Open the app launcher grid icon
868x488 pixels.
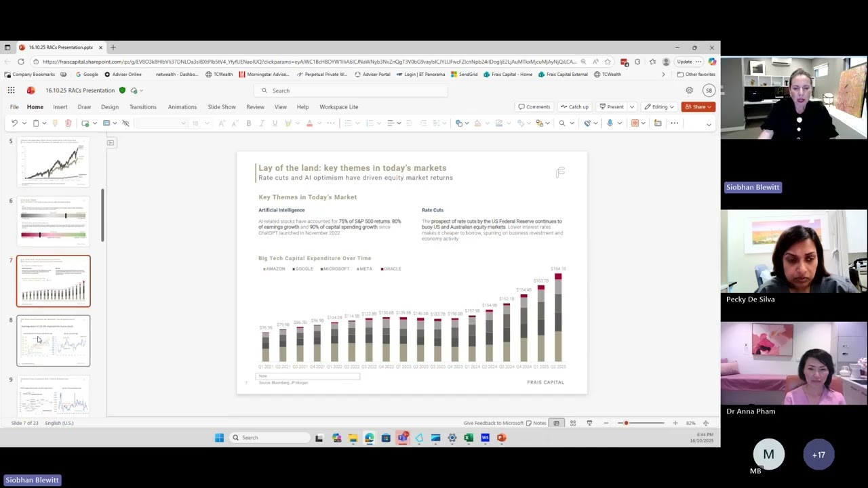[12, 90]
